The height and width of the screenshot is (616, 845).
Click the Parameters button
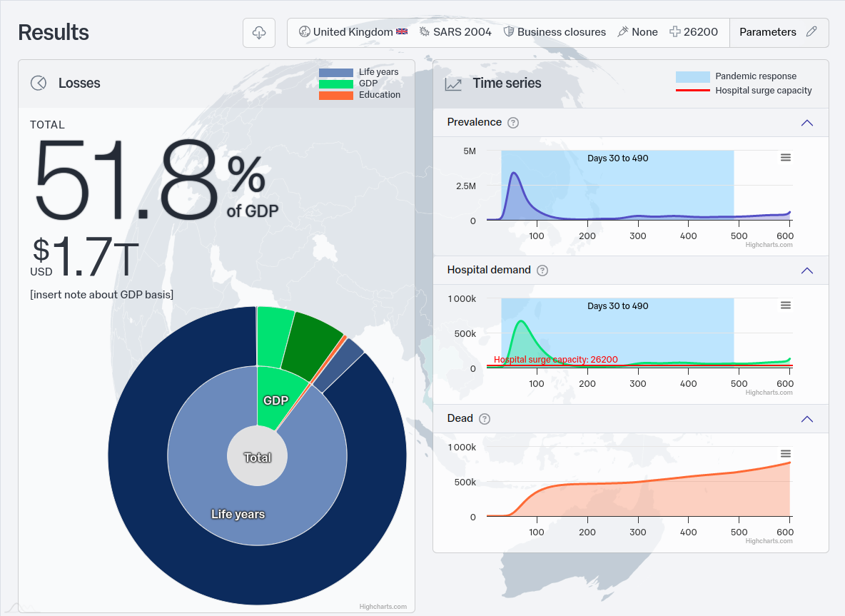[768, 32]
